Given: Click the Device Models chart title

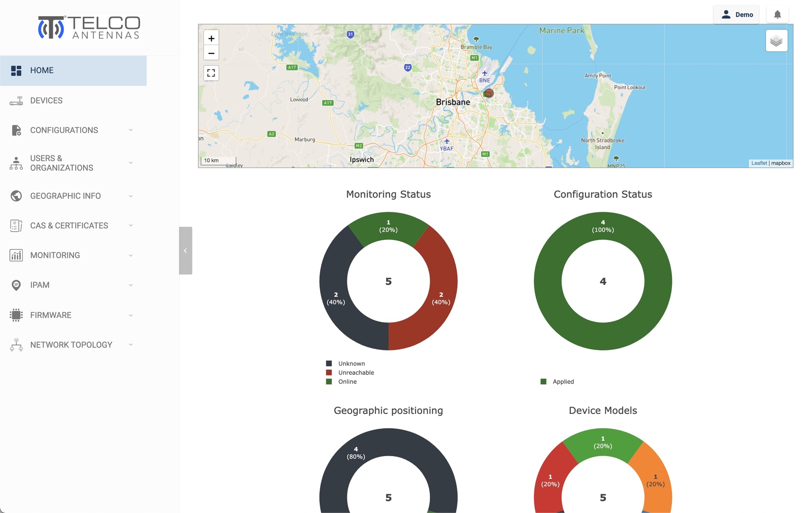Looking at the screenshot, I should tap(603, 411).
